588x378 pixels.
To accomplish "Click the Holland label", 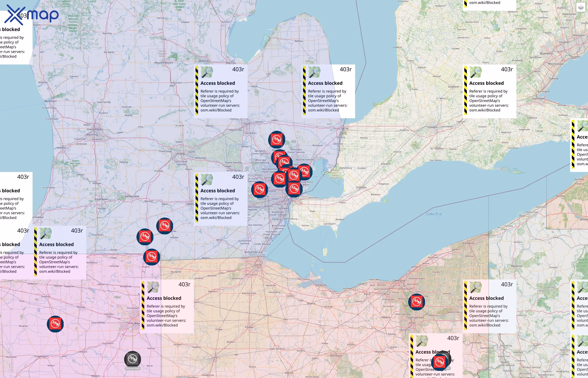I will [61, 147].
